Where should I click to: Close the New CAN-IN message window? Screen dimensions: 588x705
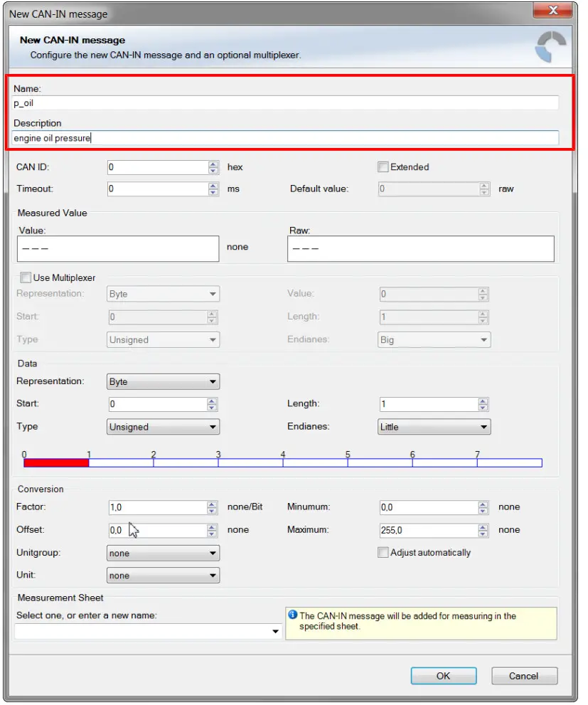tap(552, 10)
